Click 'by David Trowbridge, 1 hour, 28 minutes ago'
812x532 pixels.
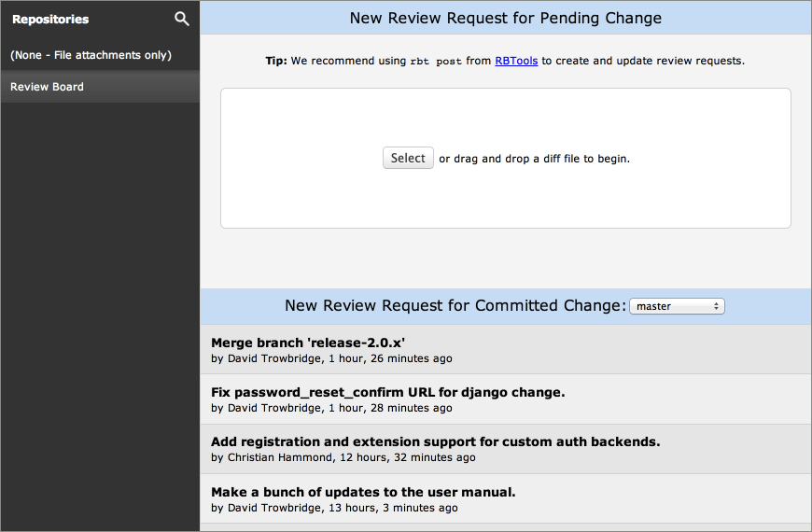331,408
